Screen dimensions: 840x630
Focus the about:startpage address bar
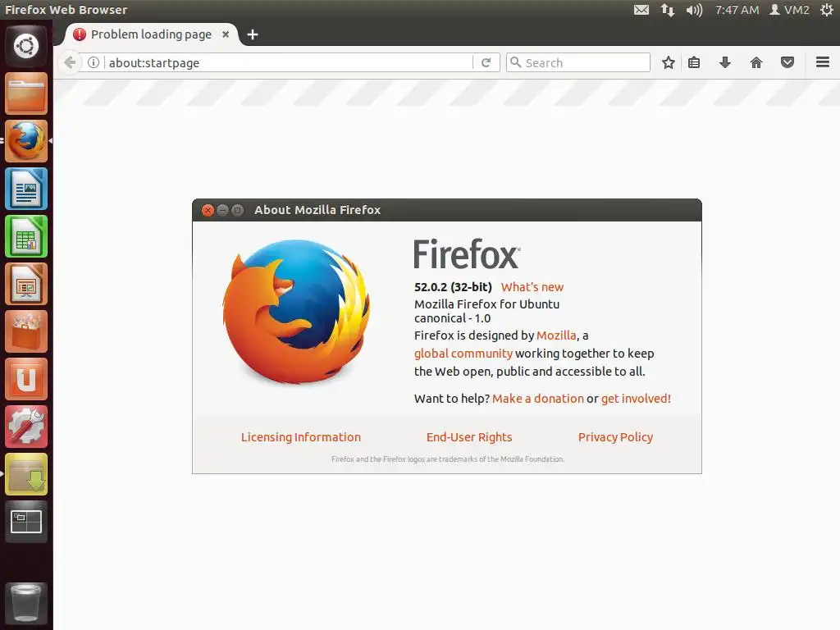click(x=288, y=62)
